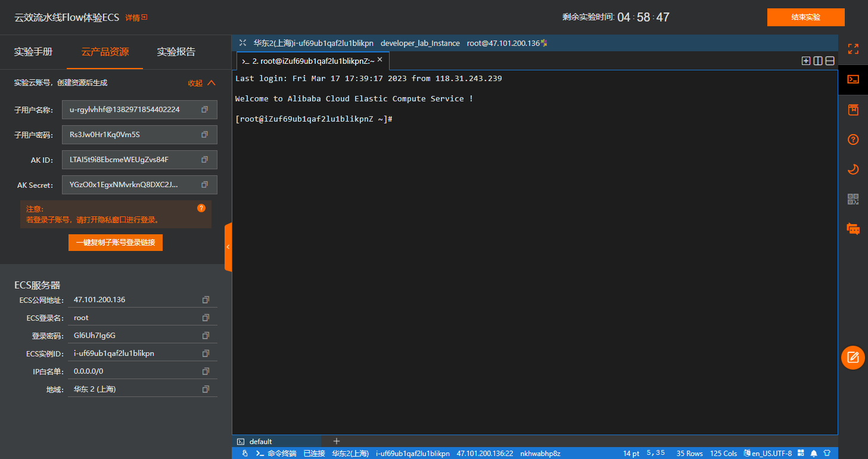Switch to the 实验手册 tab
The width and height of the screenshot is (868, 459).
[x=33, y=52]
